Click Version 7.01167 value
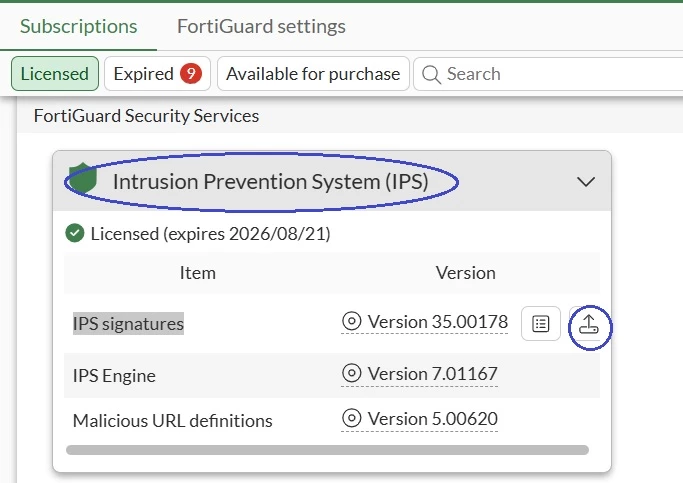Screen dimensions: 683x483 tap(433, 374)
